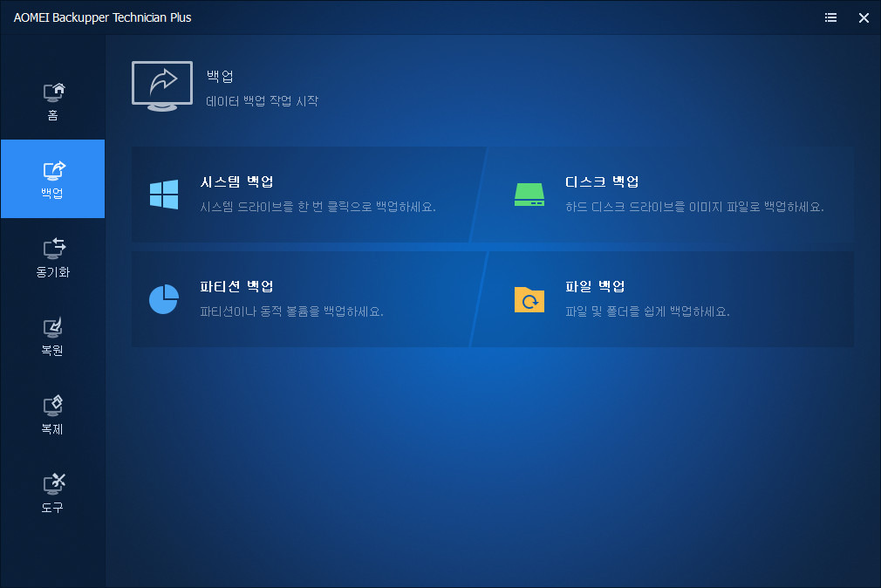
Task: Click the green disk icon for 디스크 백업
Action: point(529,195)
